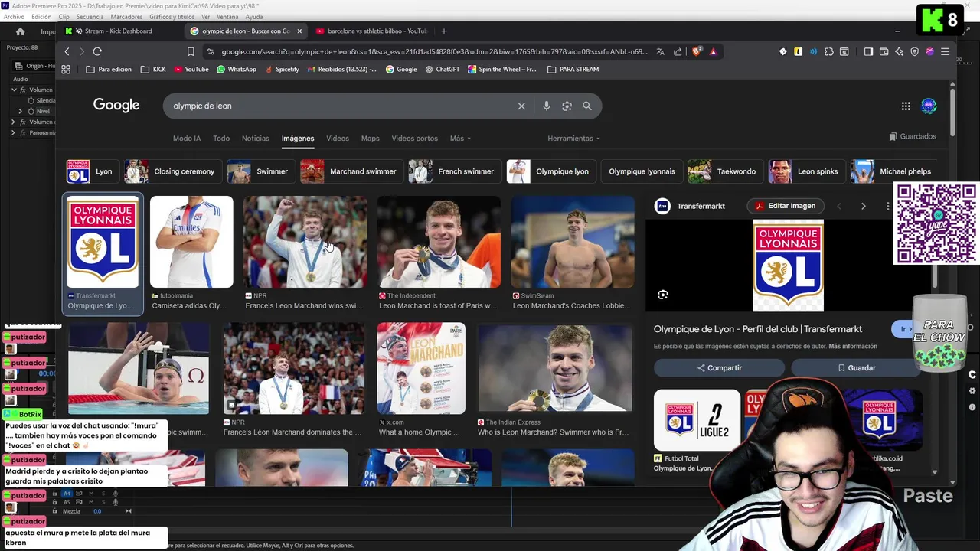Screen dimensions: 980x551
Task: Open a new browser tab
Action: 443,31
